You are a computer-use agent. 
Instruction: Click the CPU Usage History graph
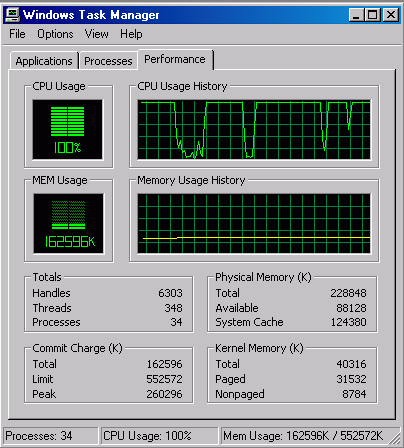[254, 129]
